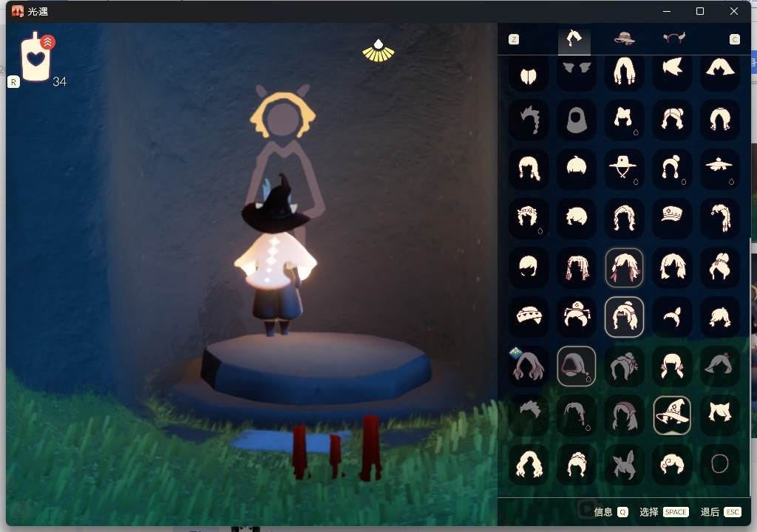
Task: Pick the wide-brim hat with chin strap
Action: (624, 168)
